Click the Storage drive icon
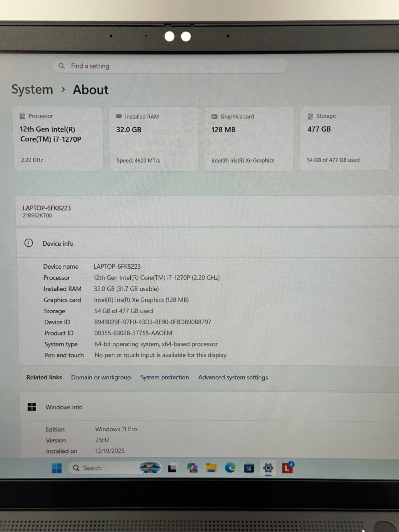The height and width of the screenshot is (532, 399). point(310,116)
